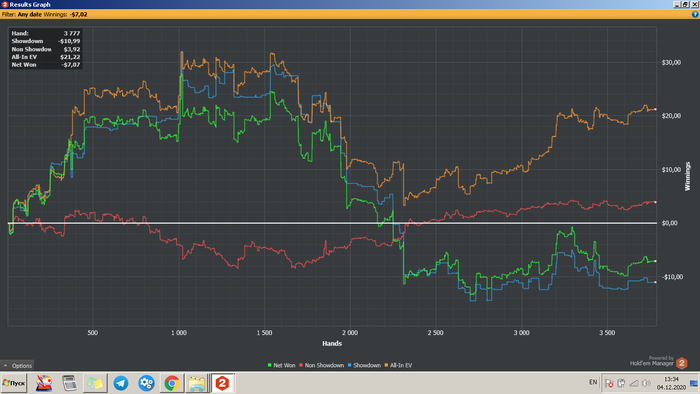Screen dimensions: 700x394
Task: Click the $30,00 axis label
Action: click(671, 62)
